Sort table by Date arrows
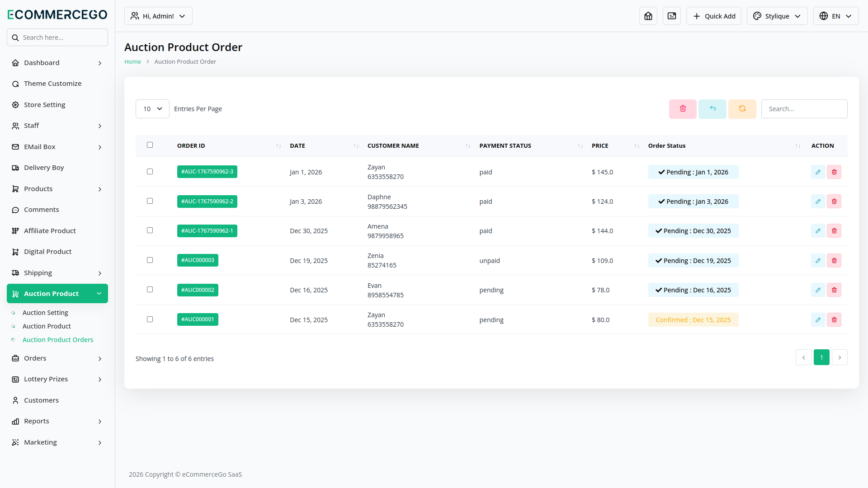868x488 pixels. coord(356,146)
